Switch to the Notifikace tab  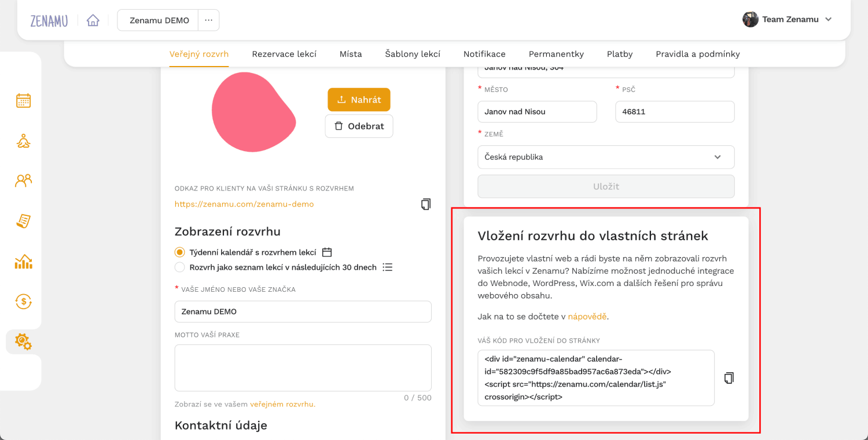click(484, 54)
